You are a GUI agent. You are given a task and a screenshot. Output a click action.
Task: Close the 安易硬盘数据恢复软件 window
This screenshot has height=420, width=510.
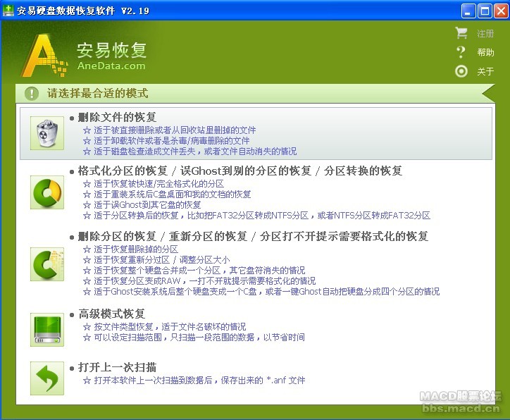(501, 11)
